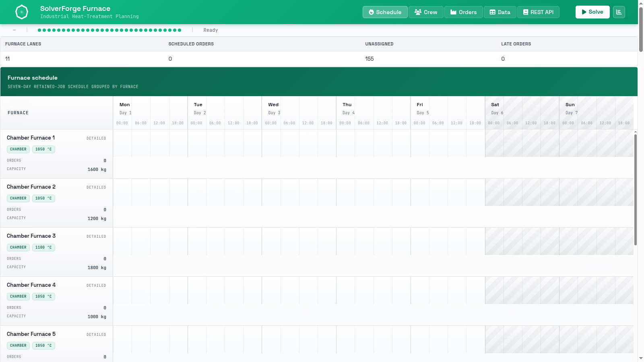Select the Chamber Furnace 2 row name
This screenshot has height=362, width=644.
[x=31, y=187]
